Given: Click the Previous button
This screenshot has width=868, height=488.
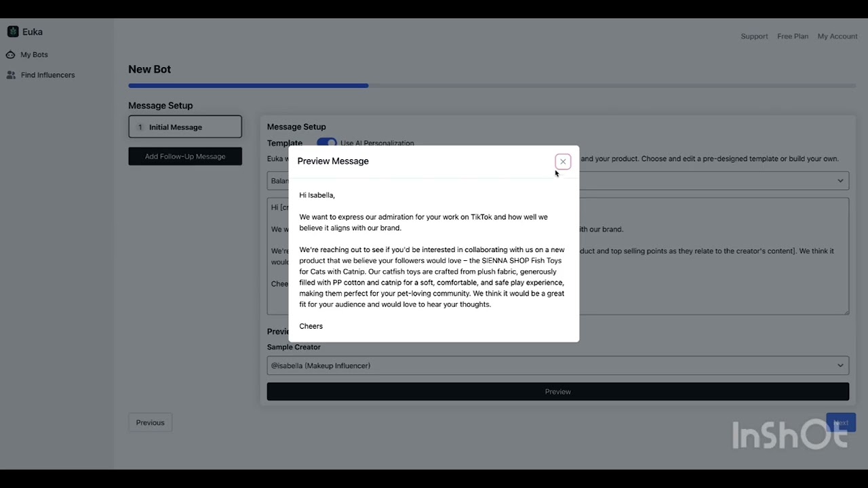Looking at the screenshot, I should click(x=150, y=422).
